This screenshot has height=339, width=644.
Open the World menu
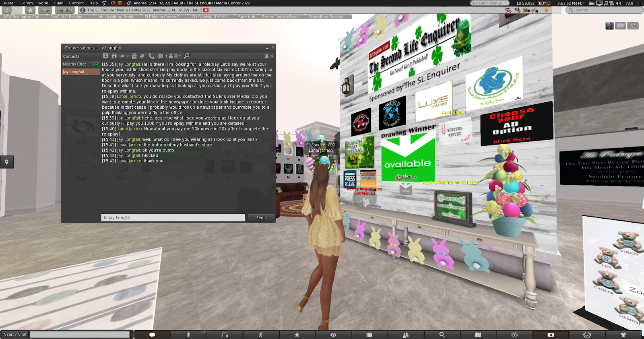(43, 3)
